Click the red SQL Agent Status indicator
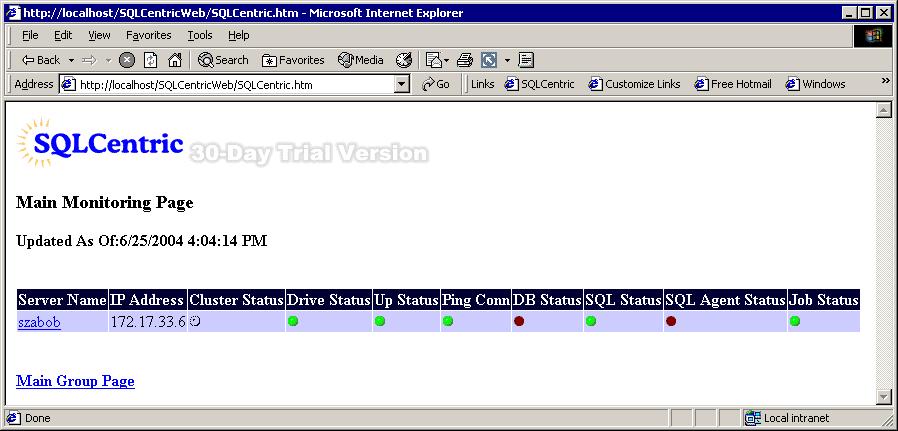The width and height of the screenshot is (898, 431). [671, 321]
